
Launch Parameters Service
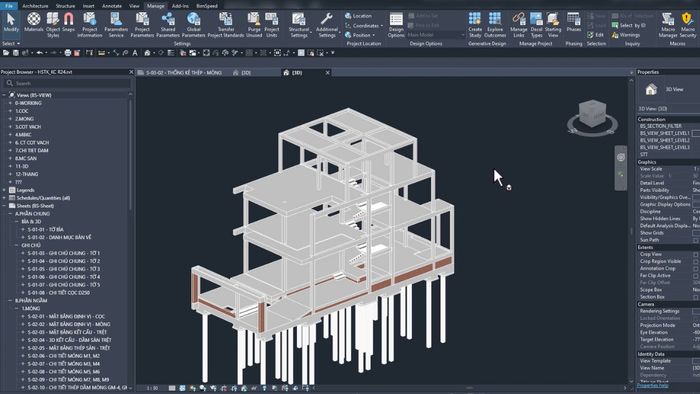pyautogui.click(x=116, y=25)
